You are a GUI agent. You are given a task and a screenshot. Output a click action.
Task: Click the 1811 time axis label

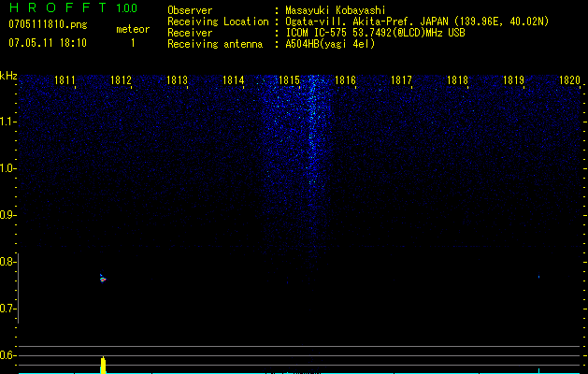pyautogui.click(x=65, y=80)
